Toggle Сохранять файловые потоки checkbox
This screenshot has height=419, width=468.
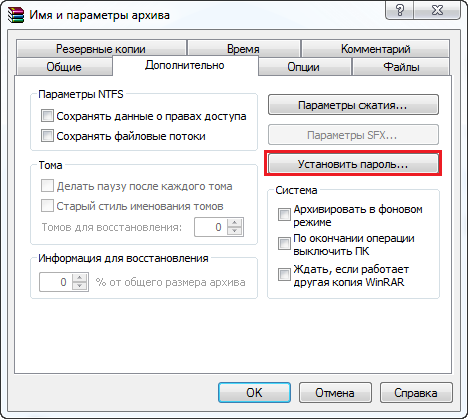pyautogui.click(x=47, y=136)
